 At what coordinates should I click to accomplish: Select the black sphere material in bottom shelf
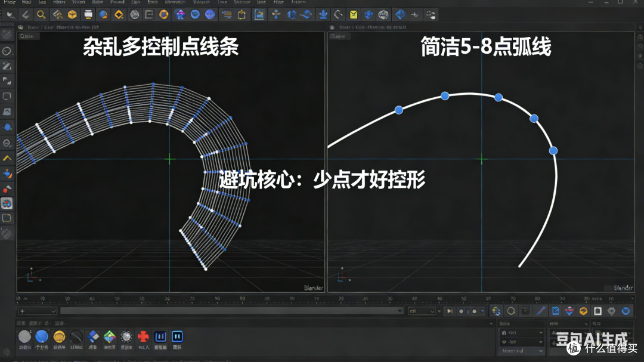click(x=76, y=337)
